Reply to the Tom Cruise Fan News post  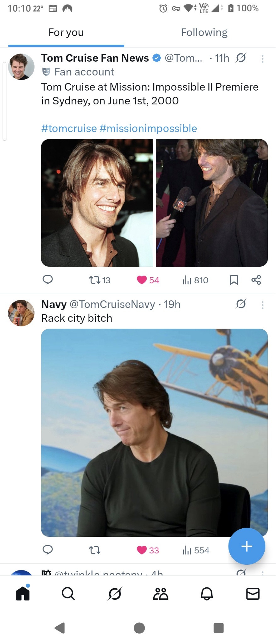(x=48, y=280)
